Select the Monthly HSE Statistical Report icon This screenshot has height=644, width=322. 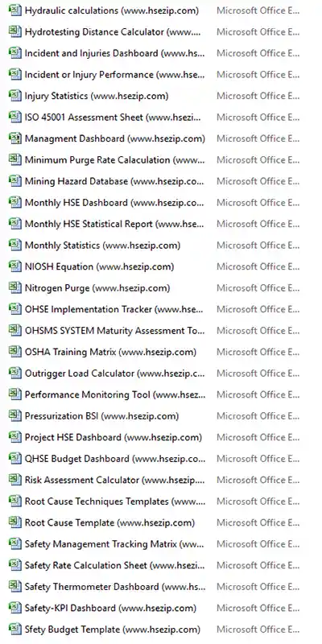click(15, 225)
